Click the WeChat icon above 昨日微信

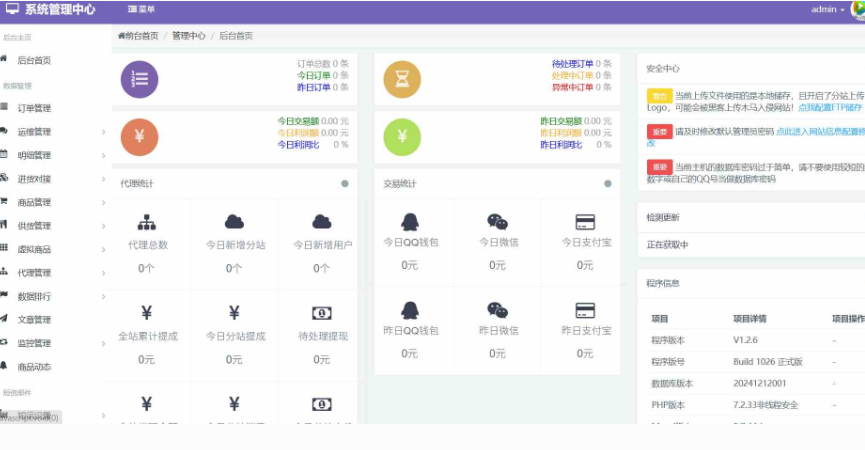[497, 310]
